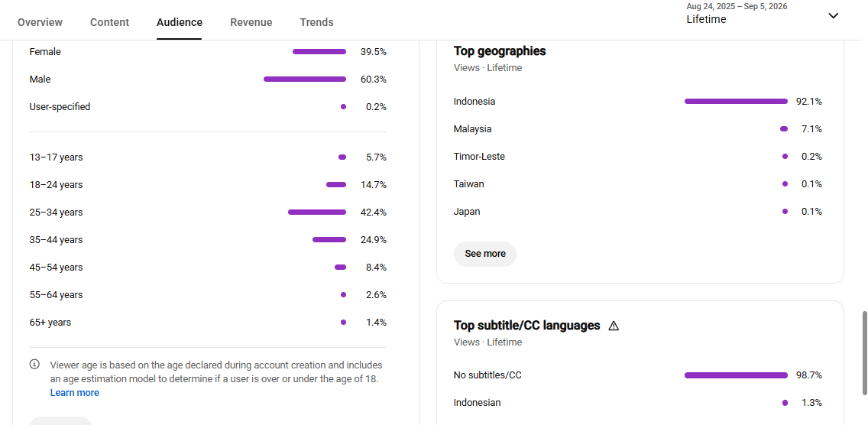Select the Malaysia geography row
868x425 pixels.
[x=638, y=129]
